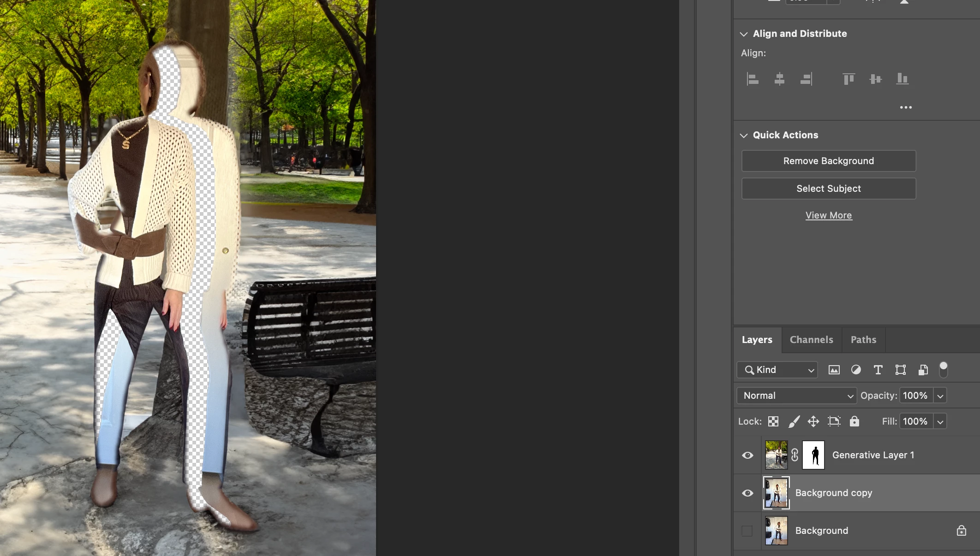
Task: Filter layers by type (T) icon
Action: point(878,370)
